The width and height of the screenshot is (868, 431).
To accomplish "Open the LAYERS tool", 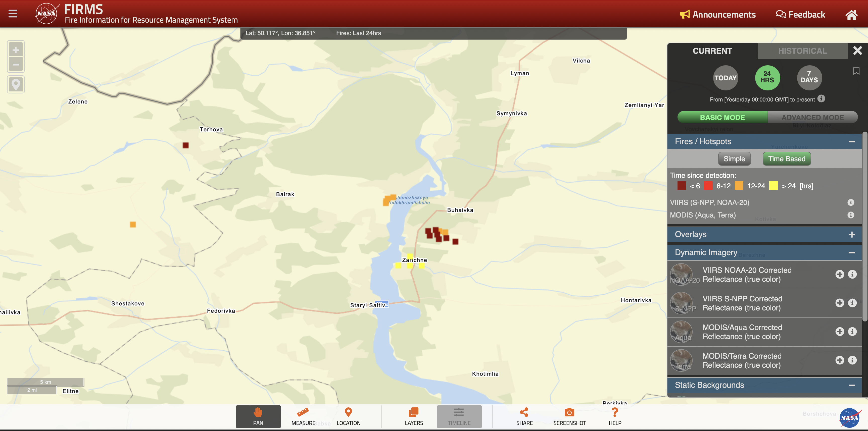I will click(414, 416).
